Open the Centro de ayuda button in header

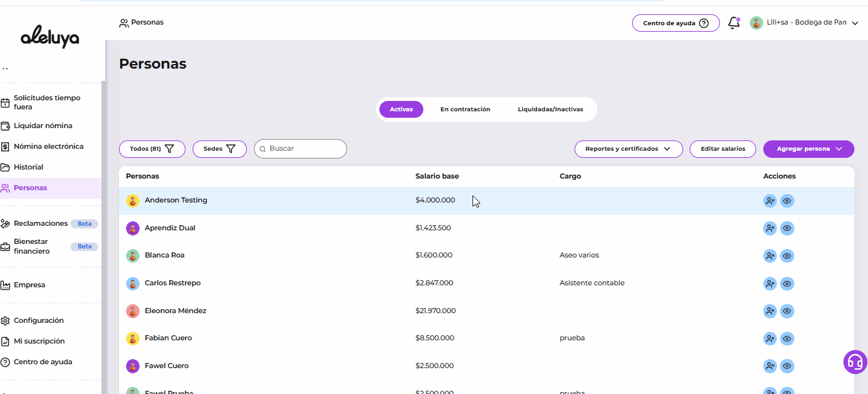(675, 23)
